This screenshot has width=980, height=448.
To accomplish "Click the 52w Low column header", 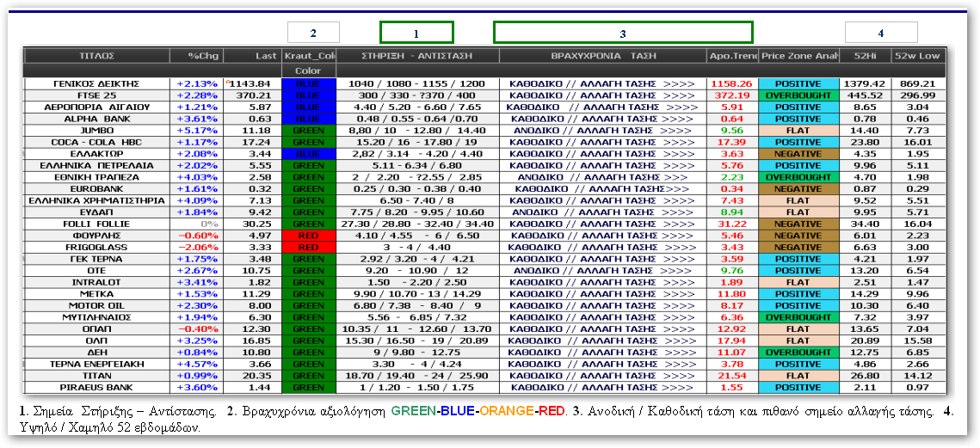I will 917,56.
